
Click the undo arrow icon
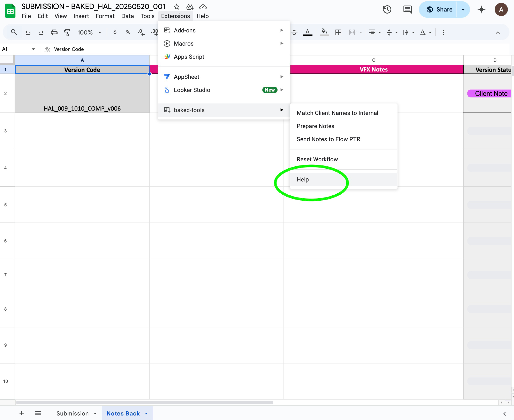pyautogui.click(x=28, y=32)
